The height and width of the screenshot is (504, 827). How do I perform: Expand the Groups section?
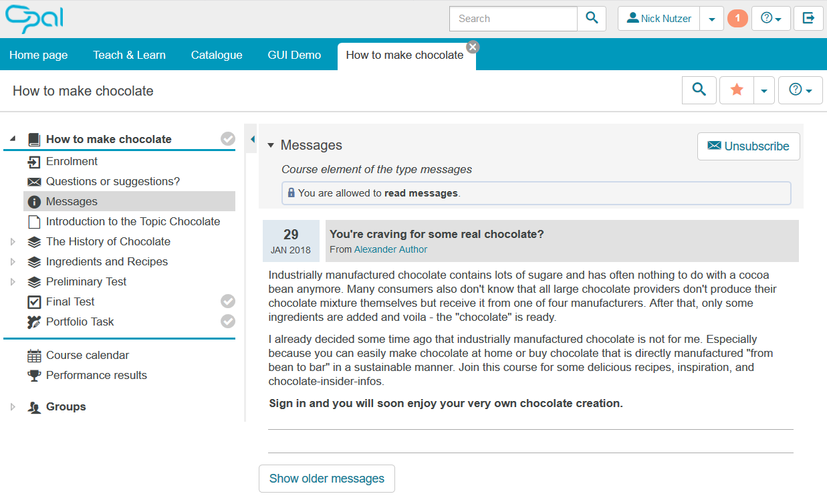click(13, 406)
